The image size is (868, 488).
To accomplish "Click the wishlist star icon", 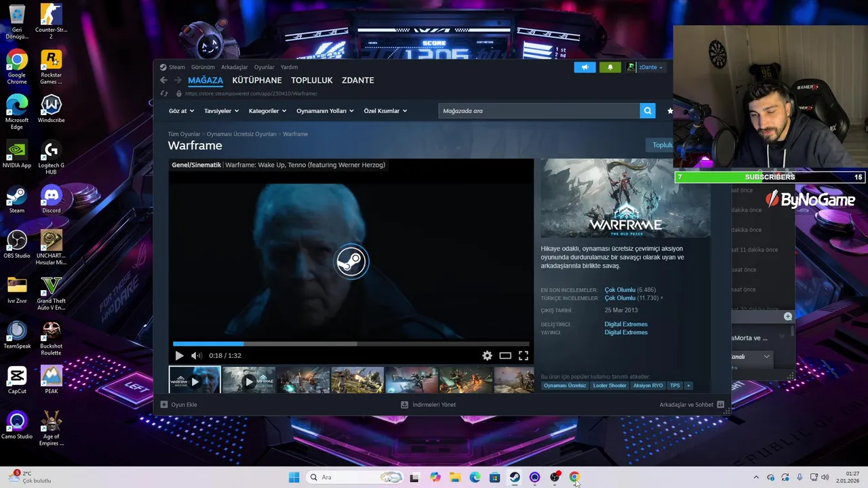I will point(670,110).
